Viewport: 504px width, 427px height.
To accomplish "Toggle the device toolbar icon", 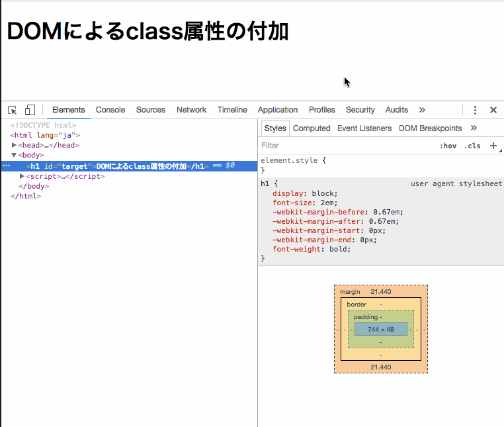I will click(x=30, y=110).
